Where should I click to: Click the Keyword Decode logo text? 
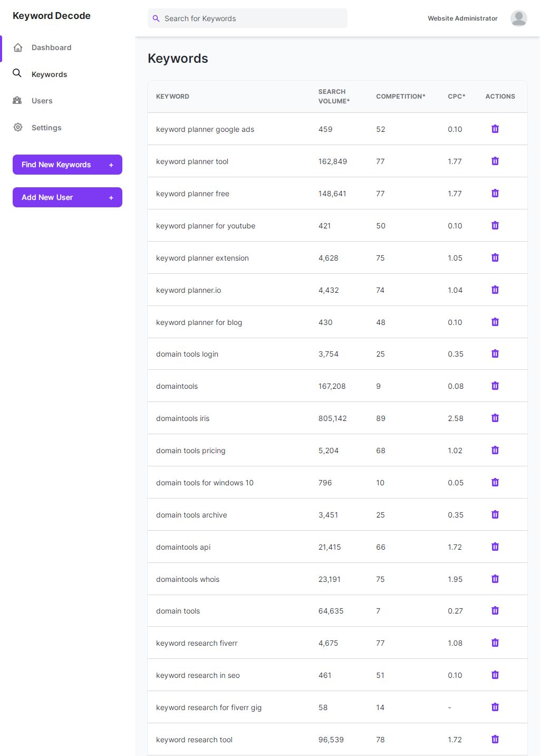tap(52, 16)
